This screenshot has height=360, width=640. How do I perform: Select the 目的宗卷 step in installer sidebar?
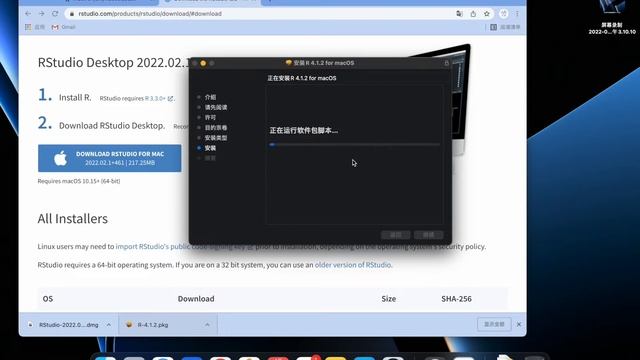click(x=216, y=128)
